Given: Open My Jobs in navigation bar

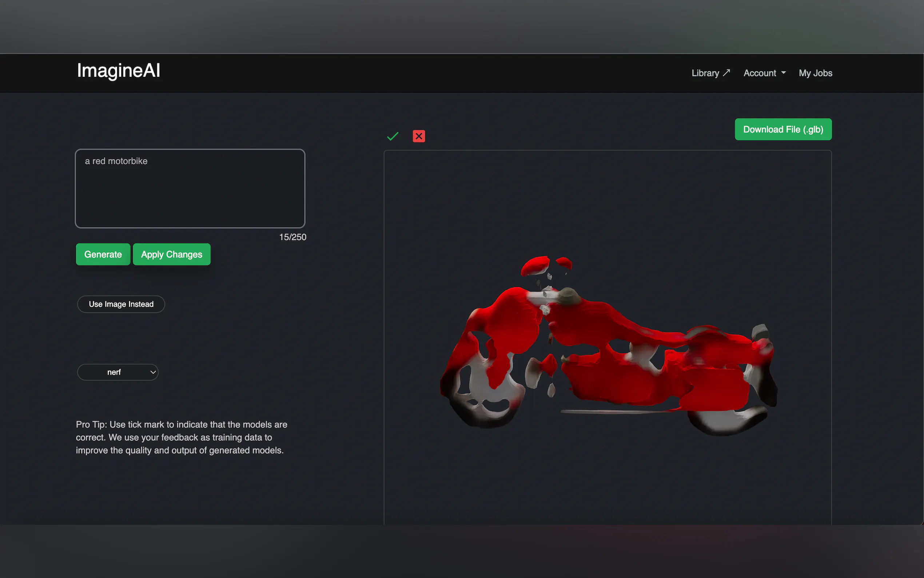Looking at the screenshot, I should coord(815,73).
